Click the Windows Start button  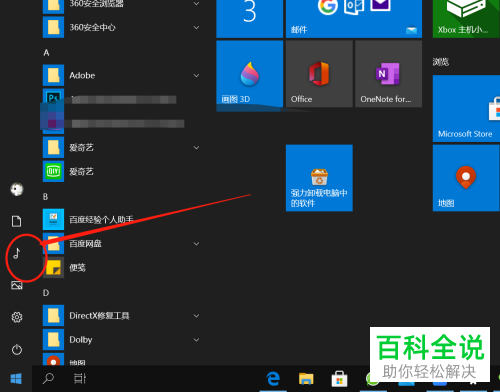(16, 379)
